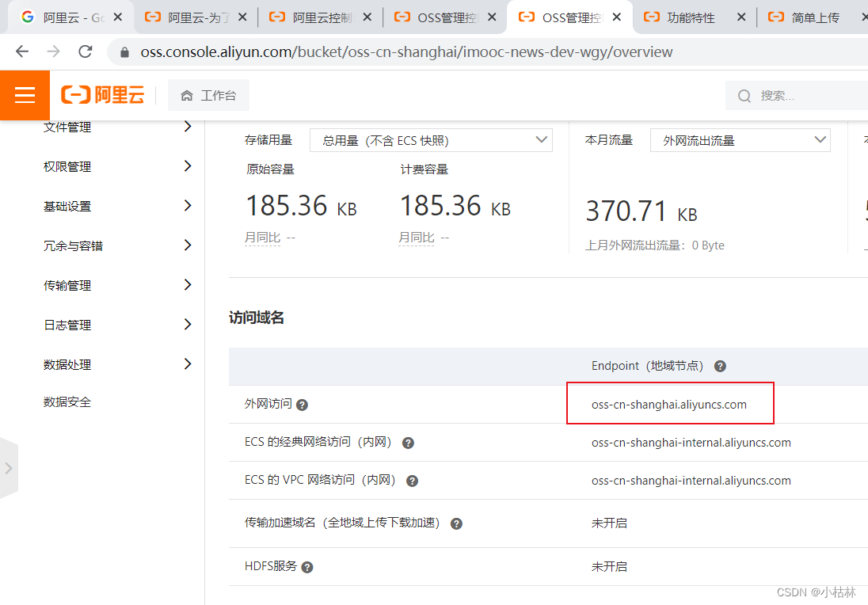Select the ECS VPC internal endpoint text
The width and height of the screenshot is (868, 605).
691,481
